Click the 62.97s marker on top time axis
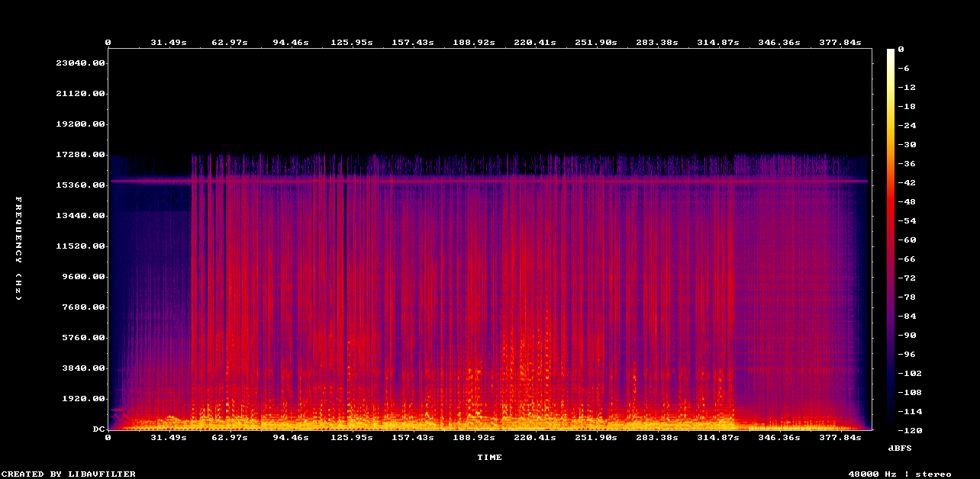The height and width of the screenshot is (479, 980). (229, 43)
